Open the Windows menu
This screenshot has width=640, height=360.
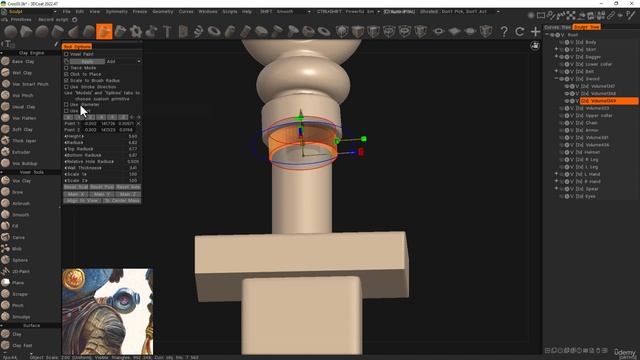pos(208,12)
